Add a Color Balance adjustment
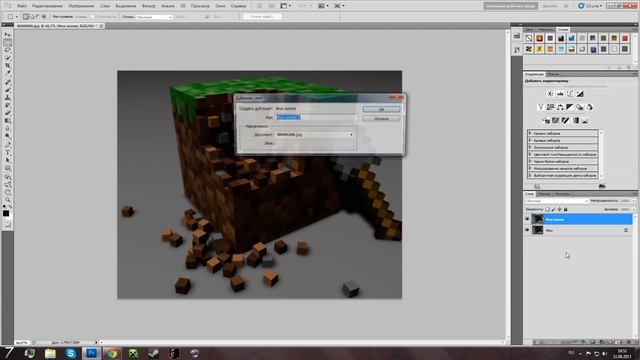Image resolution: width=640 pixels, height=360 pixels. coord(560,107)
